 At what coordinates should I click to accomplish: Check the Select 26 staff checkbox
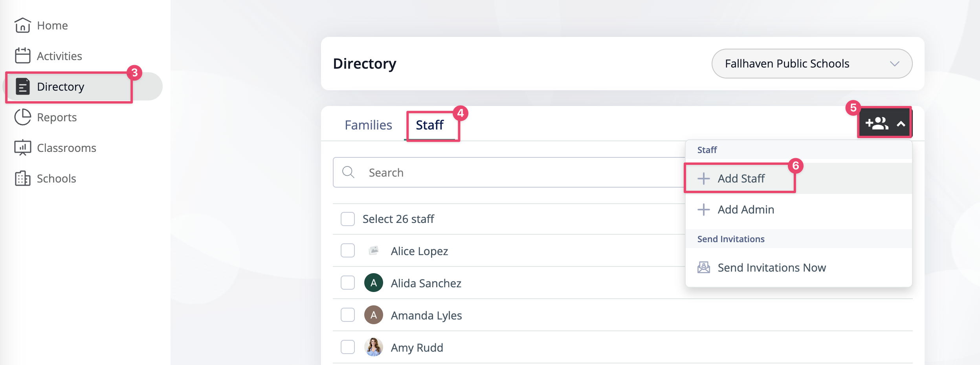point(348,219)
